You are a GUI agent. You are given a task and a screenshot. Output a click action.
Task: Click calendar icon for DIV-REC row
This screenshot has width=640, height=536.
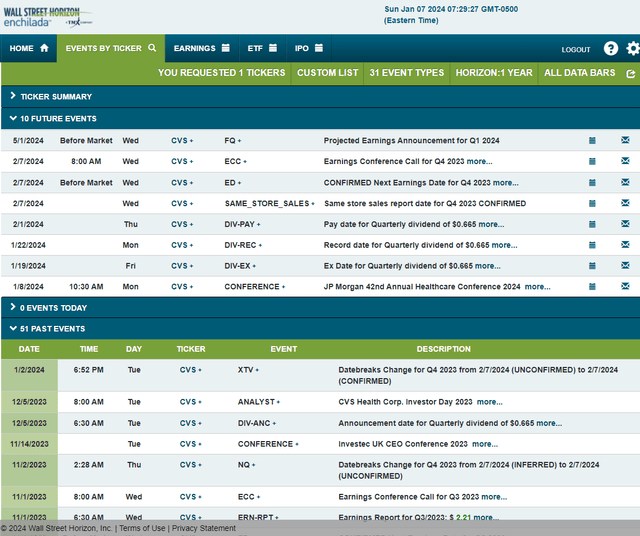click(x=592, y=245)
